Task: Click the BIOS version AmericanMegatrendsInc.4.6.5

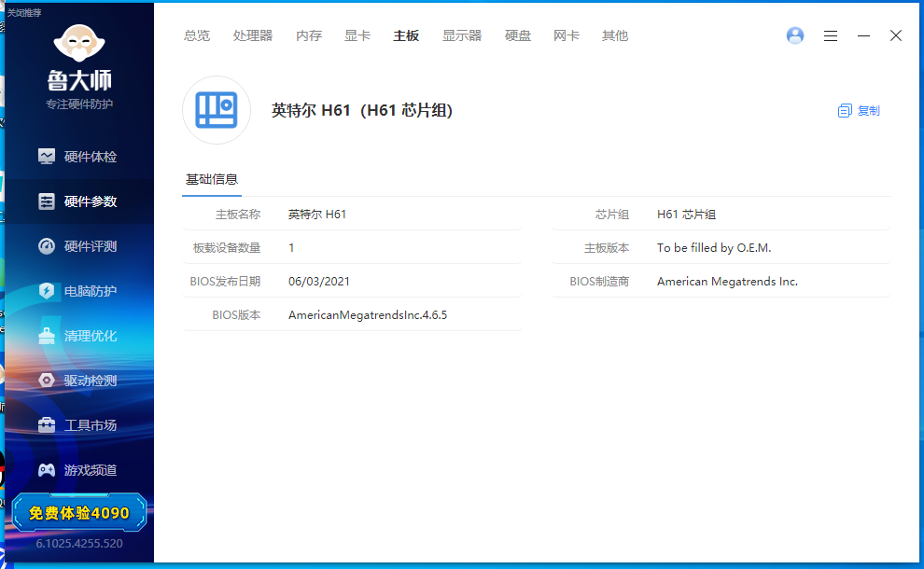Action: (x=368, y=315)
